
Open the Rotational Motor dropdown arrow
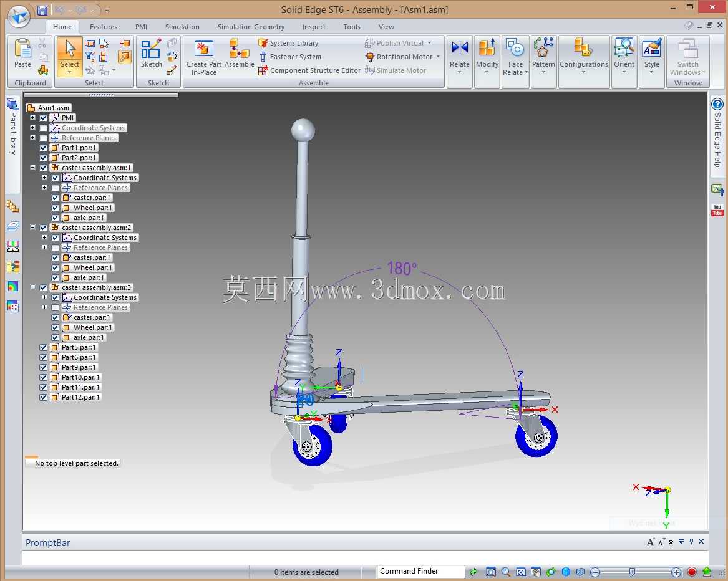pyautogui.click(x=439, y=57)
